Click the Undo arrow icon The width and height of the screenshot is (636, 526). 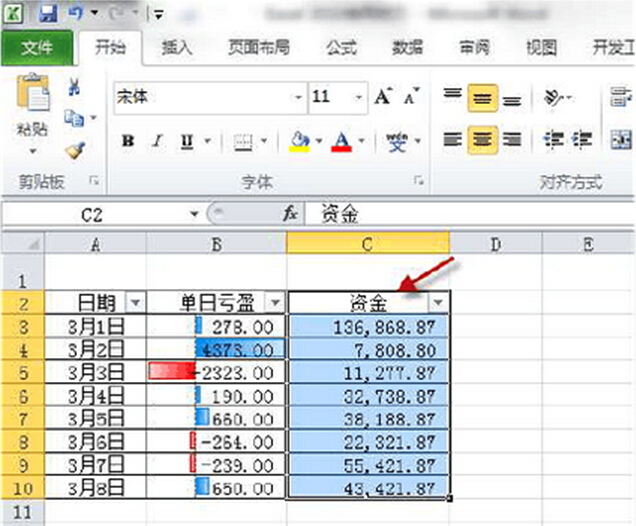tap(73, 14)
